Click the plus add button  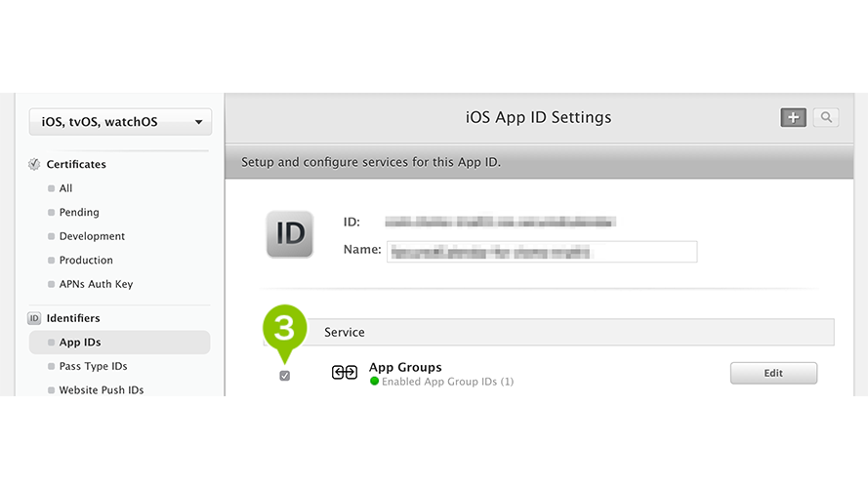[x=793, y=117]
